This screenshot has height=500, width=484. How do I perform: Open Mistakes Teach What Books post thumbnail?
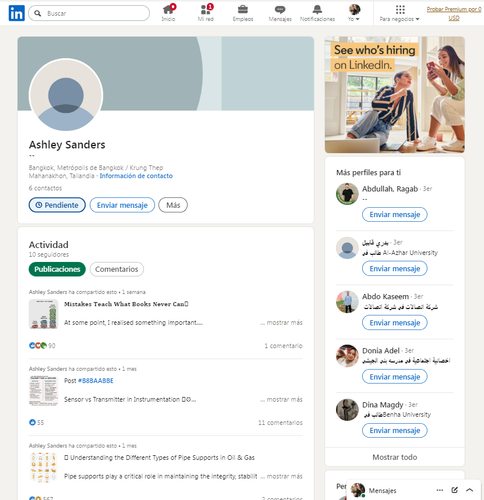[43, 314]
